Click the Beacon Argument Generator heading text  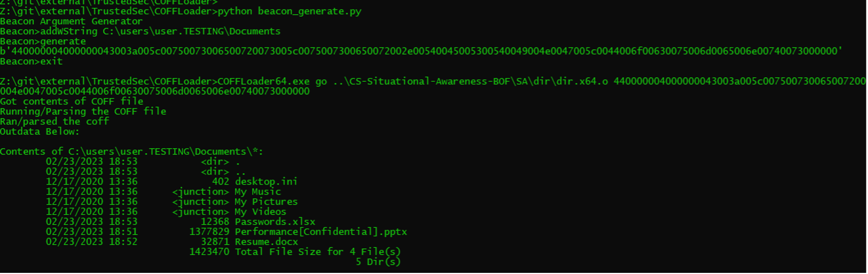click(71, 21)
